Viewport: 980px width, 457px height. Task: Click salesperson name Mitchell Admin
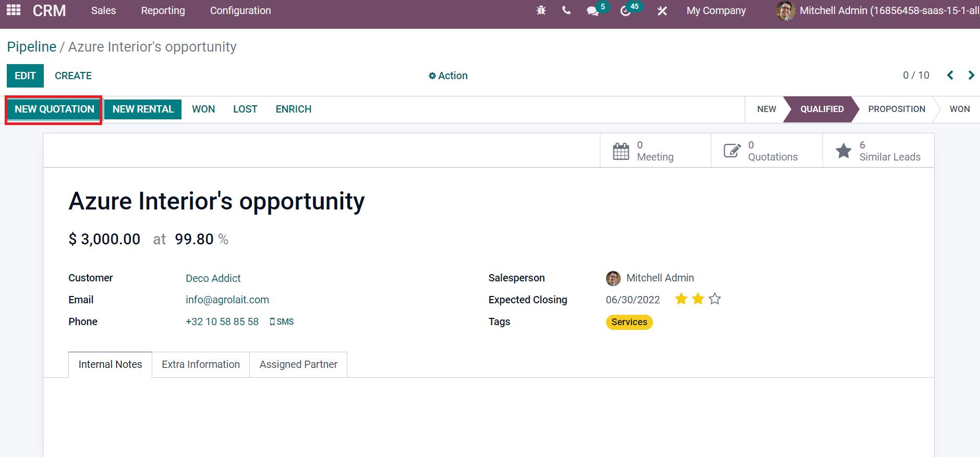660,278
